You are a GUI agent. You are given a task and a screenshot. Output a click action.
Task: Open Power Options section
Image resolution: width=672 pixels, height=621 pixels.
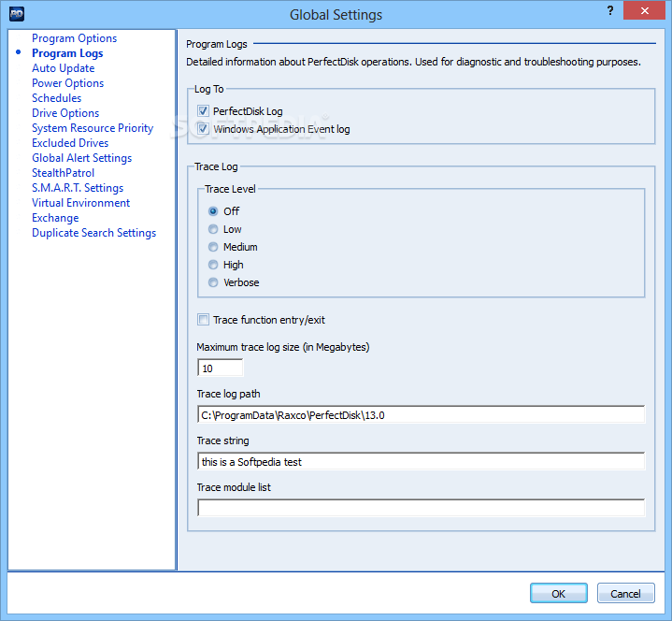click(x=67, y=83)
